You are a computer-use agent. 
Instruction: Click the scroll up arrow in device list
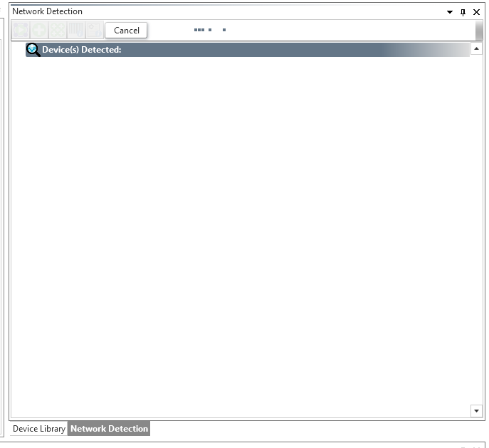pos(476,48)
